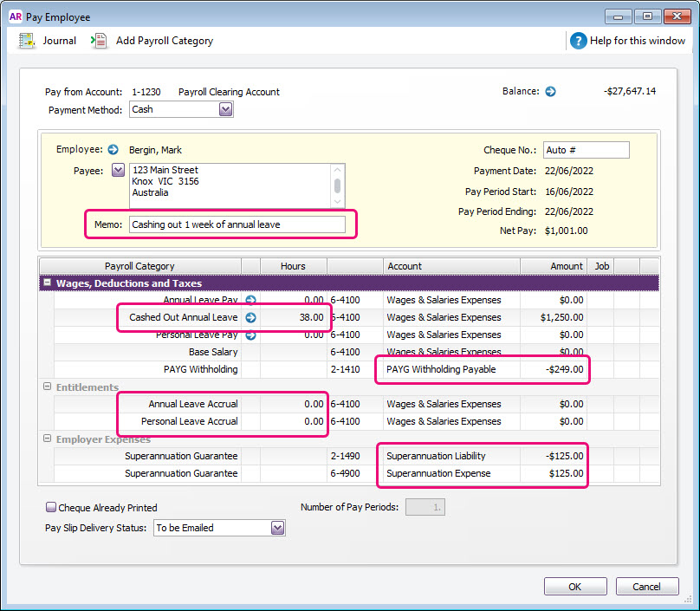Click Annual Leave Accrual hours cell
The width and height of the screenshot is (700, 611).
coord(294,404)
